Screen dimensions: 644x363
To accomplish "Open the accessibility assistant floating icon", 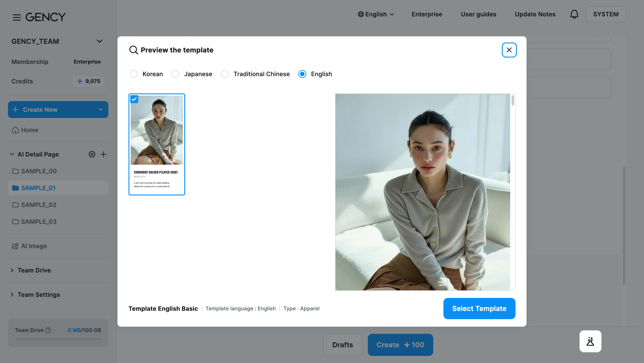I will tap(590, 341).
